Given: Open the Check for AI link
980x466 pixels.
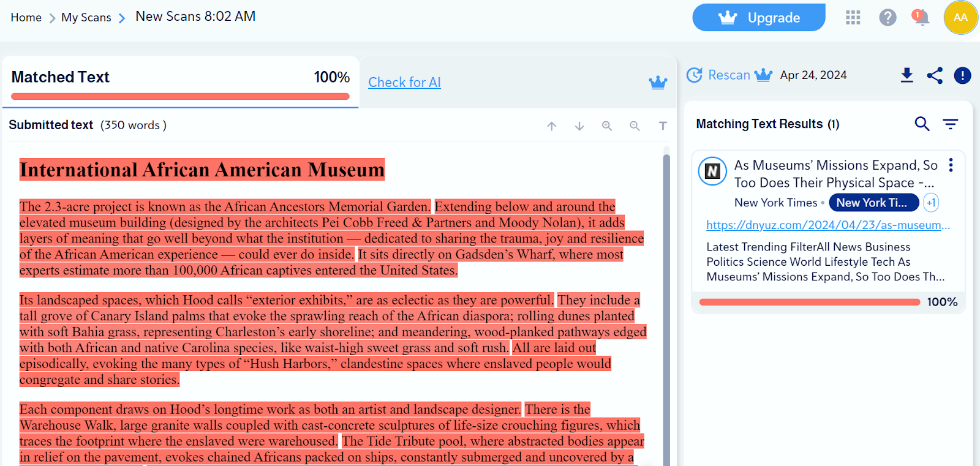Looking at the screenshot, I should pyautogui.click(x=404, y=82).
